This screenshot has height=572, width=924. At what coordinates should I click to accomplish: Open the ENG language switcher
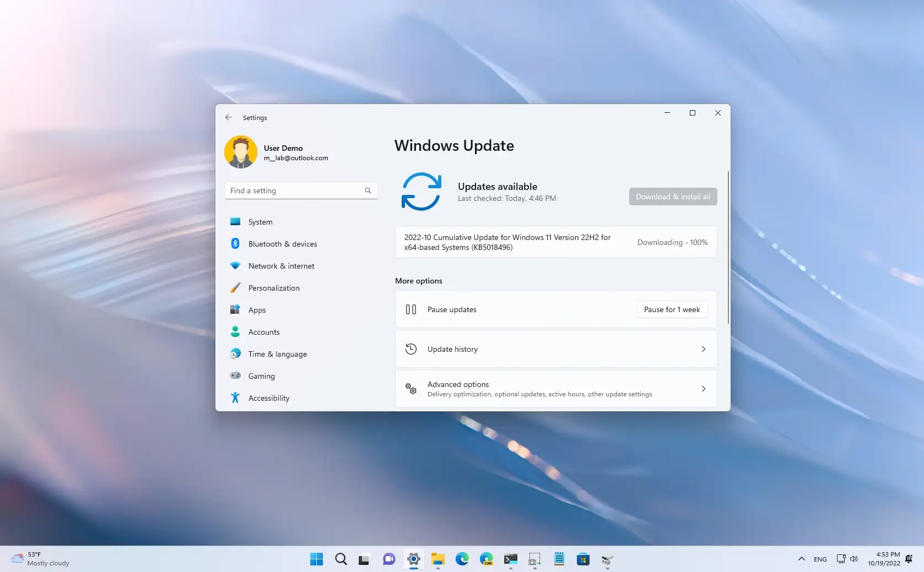[x=820, y=559]
